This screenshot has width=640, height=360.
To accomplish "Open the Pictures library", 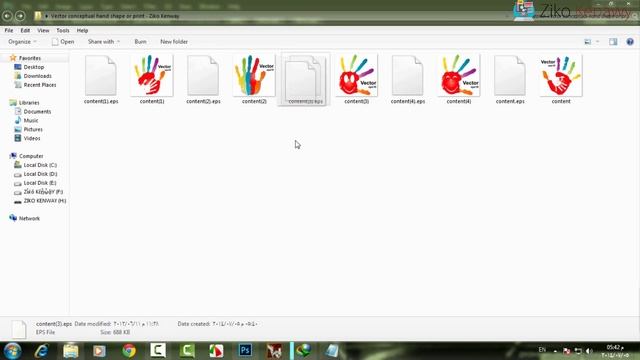I will 33,129.
